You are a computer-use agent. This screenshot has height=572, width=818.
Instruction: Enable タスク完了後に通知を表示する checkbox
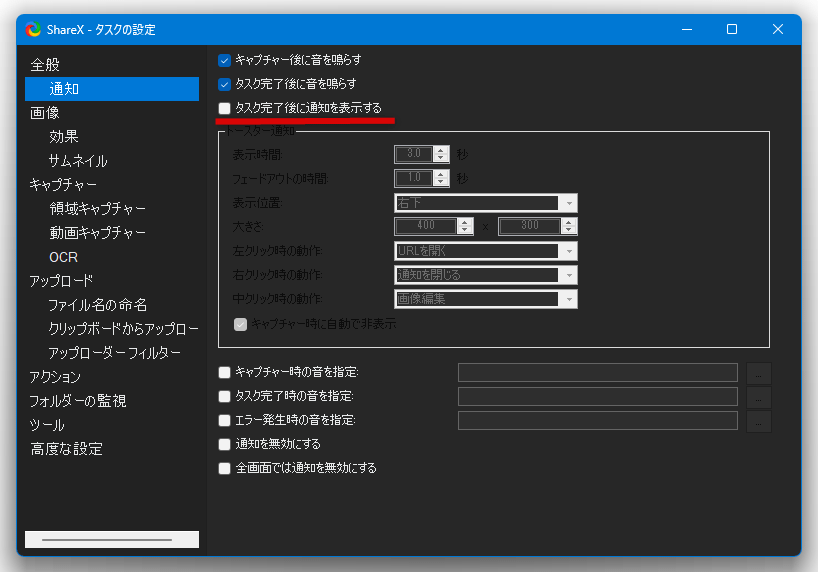click(224, 109)
